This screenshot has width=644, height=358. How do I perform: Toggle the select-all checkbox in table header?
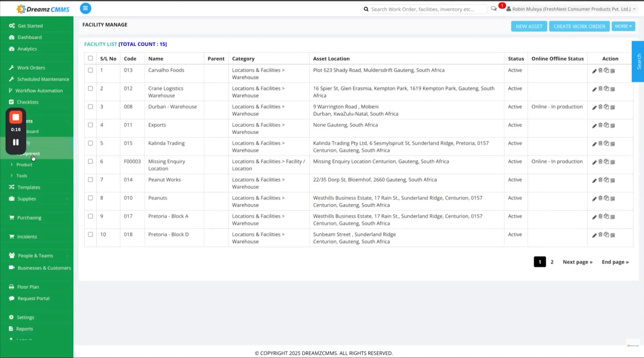pos(90,58)
